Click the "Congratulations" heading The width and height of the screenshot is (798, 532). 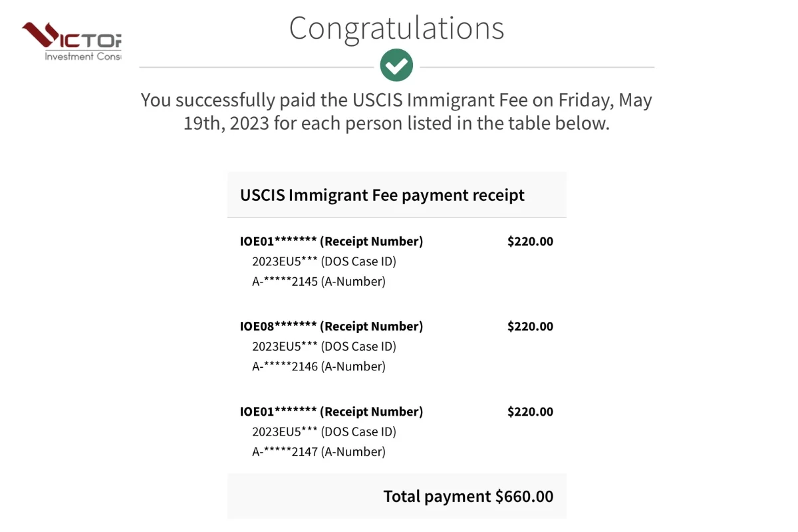[x=396, y=28]
